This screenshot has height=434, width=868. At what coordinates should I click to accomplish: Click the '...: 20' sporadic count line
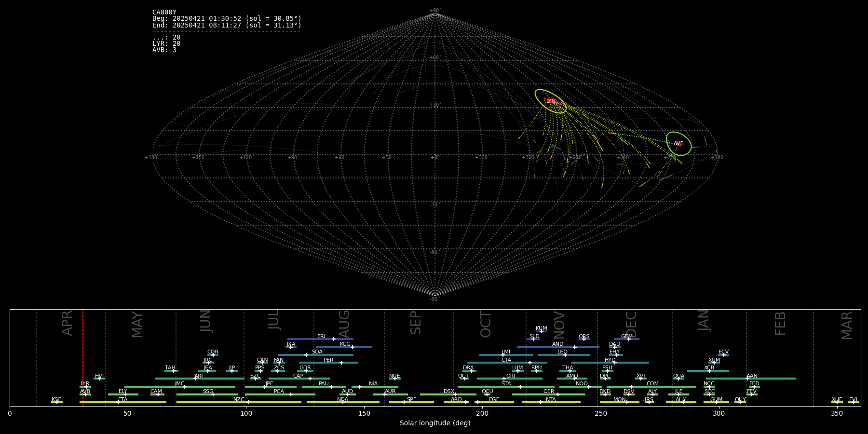[166, 38]
